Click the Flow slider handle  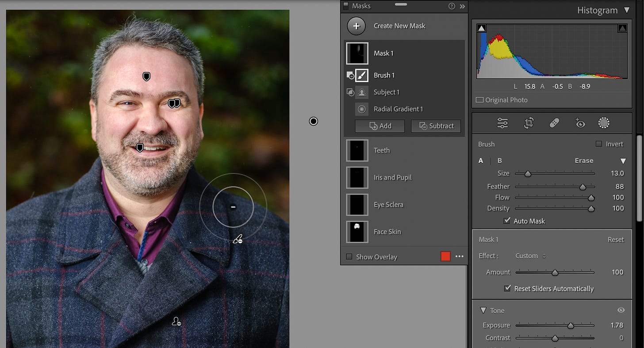tap(591, 198)
